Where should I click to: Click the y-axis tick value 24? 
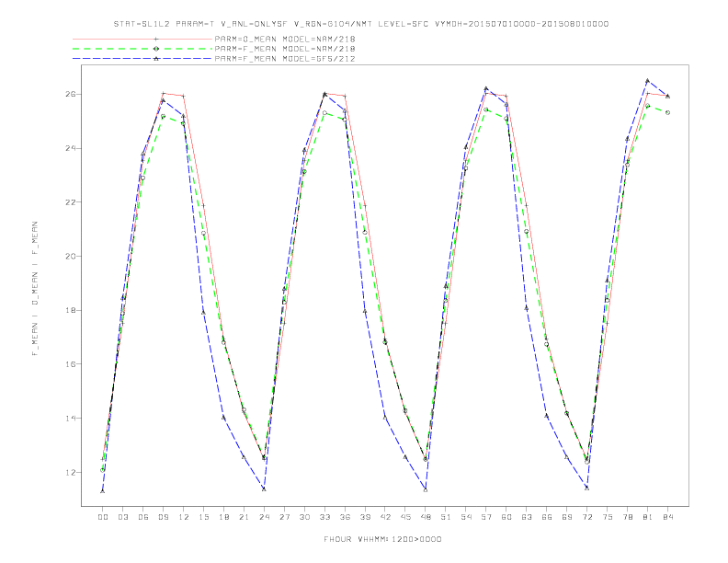71,148
